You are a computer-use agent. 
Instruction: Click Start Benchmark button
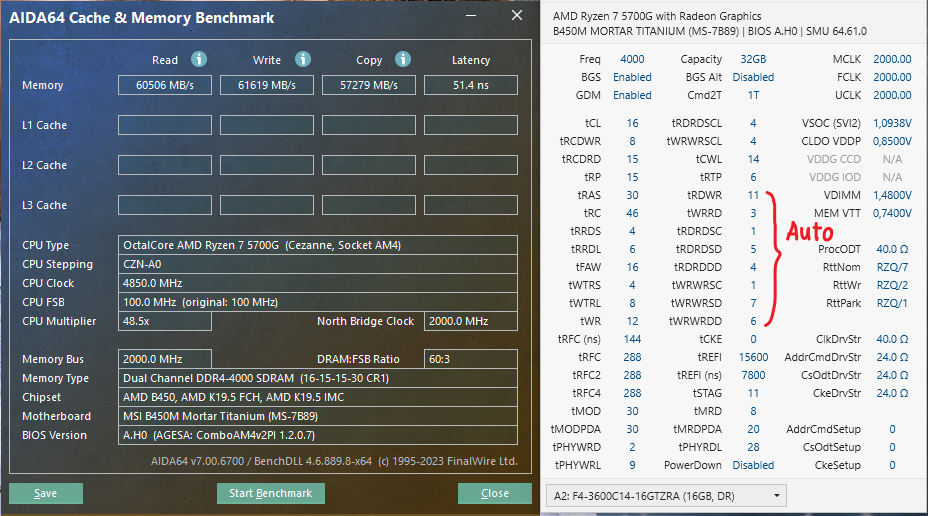click(270, 494)
